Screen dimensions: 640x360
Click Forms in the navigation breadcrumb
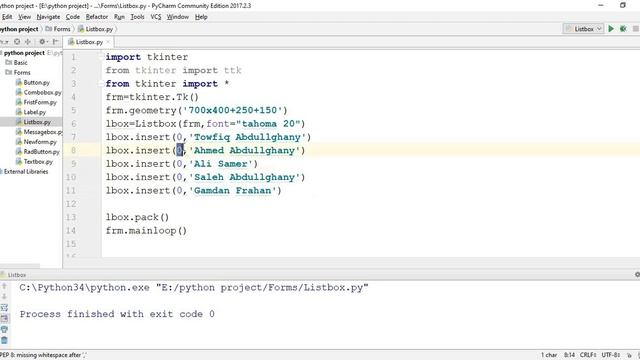(x=58, y=29)
